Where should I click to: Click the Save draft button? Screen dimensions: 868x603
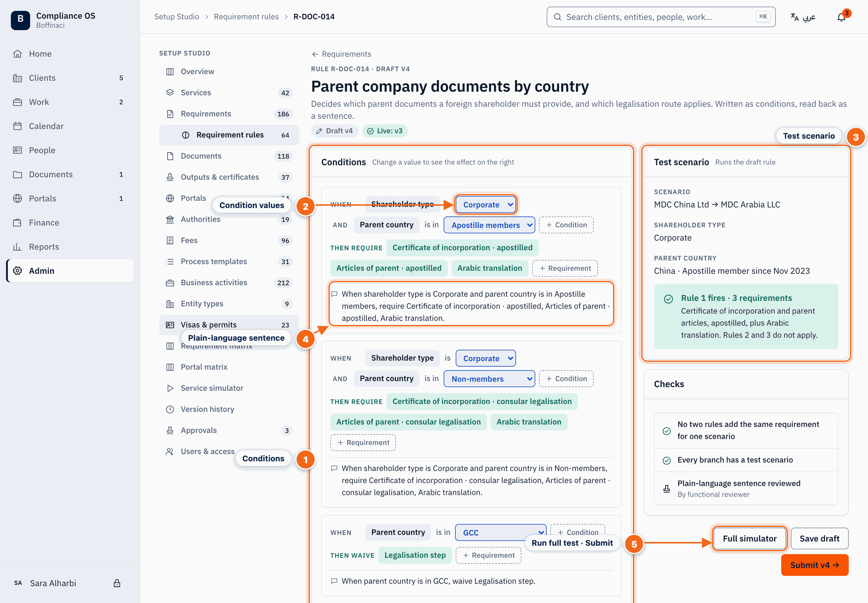point(819,538)
